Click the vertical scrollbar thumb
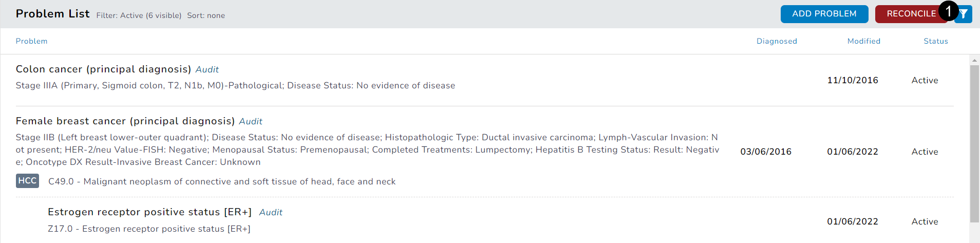This screenshot has width=980, height=243. (x=974, y=144)
